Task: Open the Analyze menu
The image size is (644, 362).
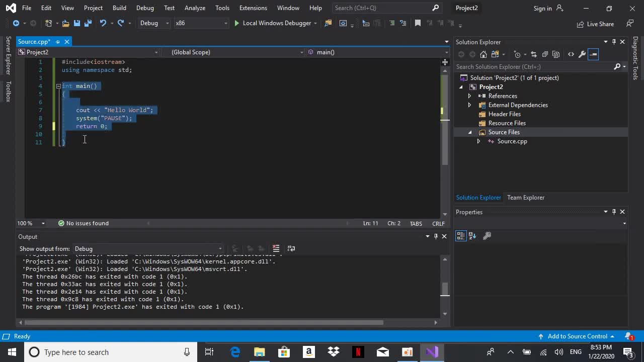Action: [x=195, y=8]
